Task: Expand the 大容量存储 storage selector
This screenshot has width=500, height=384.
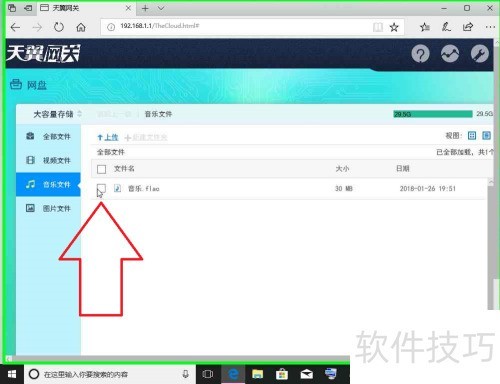Action: pos(57,114)
